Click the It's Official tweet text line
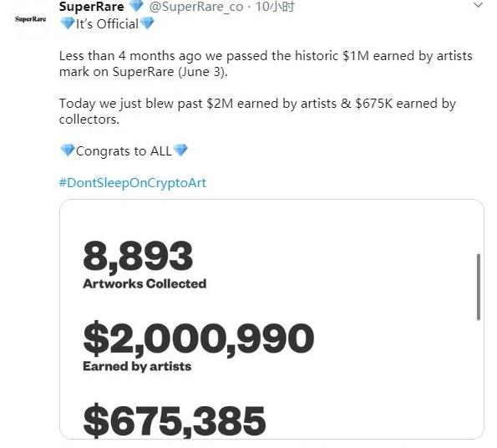The width and height of the screenshot is (497, 448). pyautogui.click(x=107, y=23)
